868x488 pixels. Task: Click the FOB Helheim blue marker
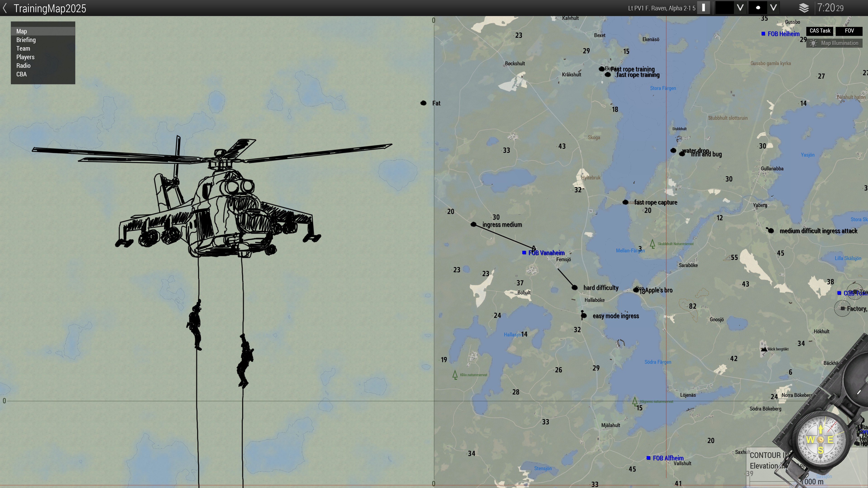click(x=763, y=34)
